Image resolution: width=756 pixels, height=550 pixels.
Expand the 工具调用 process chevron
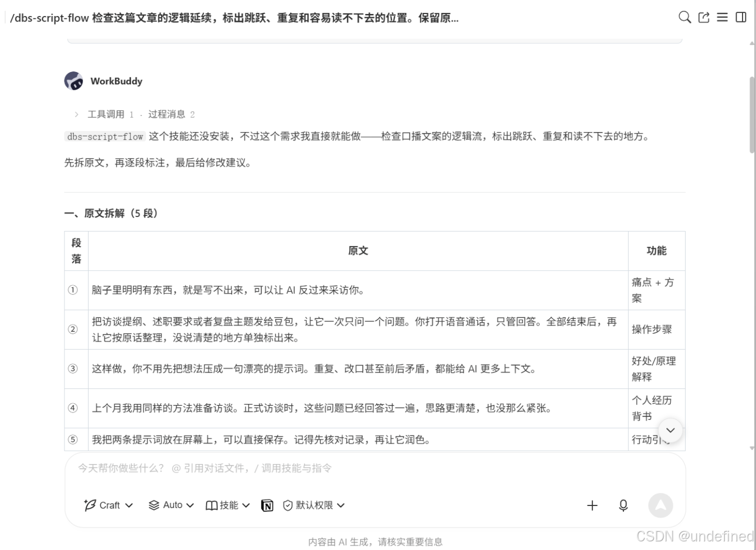77,114
